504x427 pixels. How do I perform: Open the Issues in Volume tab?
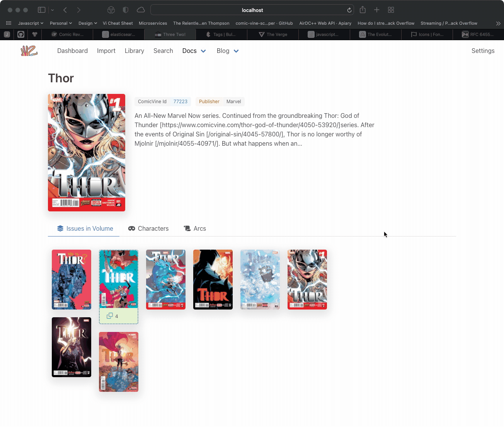(85, 228)
